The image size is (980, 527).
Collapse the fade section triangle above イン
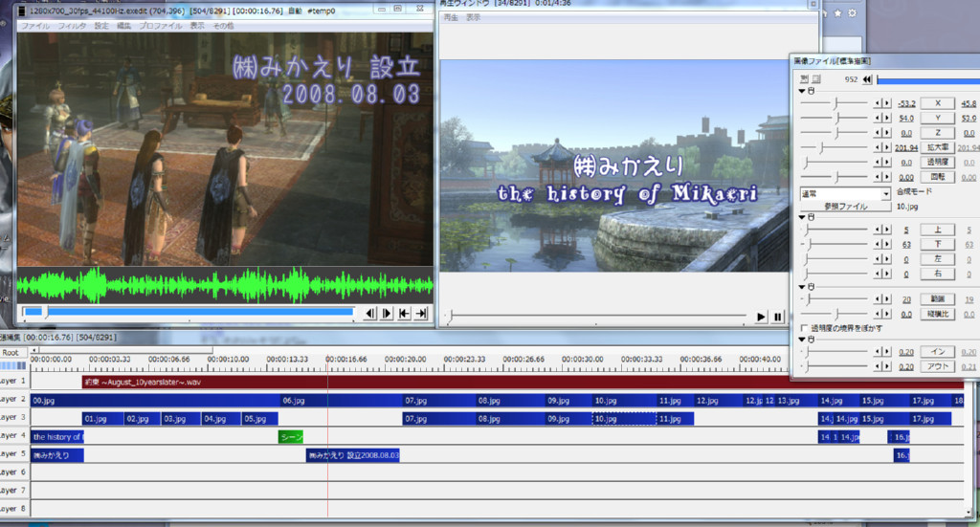click(802, 340)
